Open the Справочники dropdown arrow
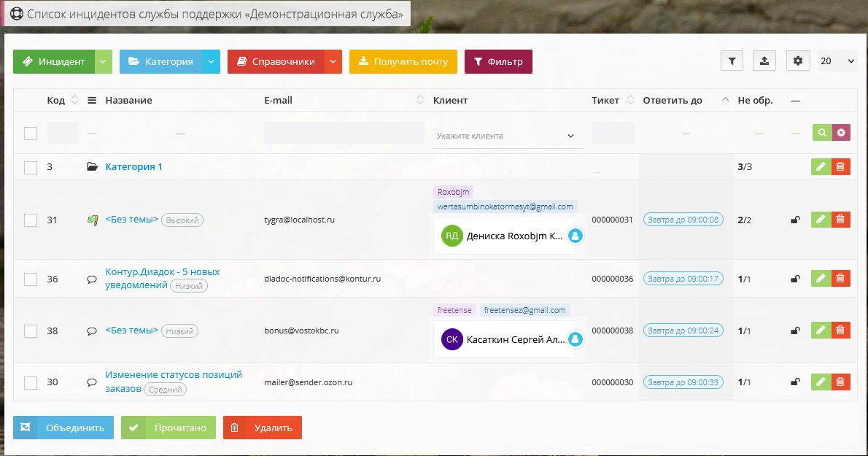868x456 pixels. 333,62
